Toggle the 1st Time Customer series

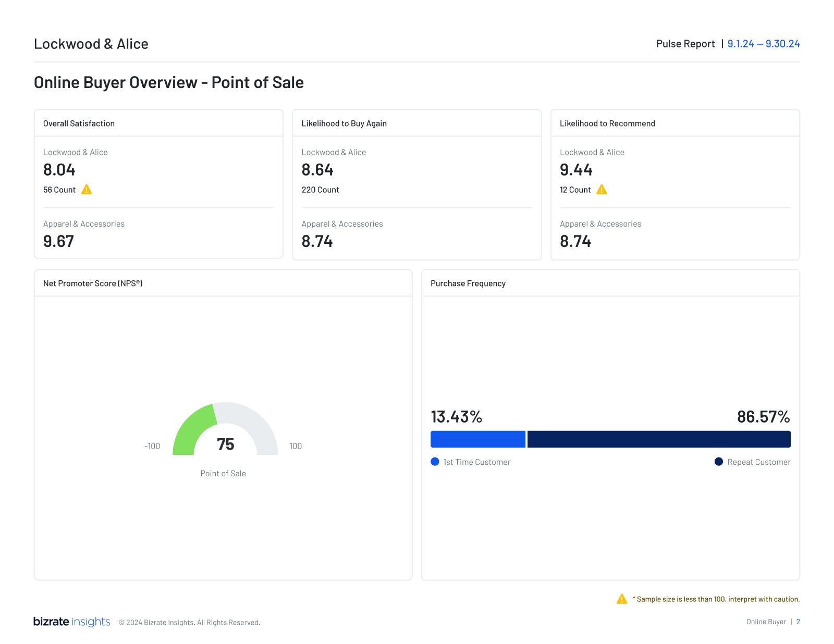tap(477, 462)
